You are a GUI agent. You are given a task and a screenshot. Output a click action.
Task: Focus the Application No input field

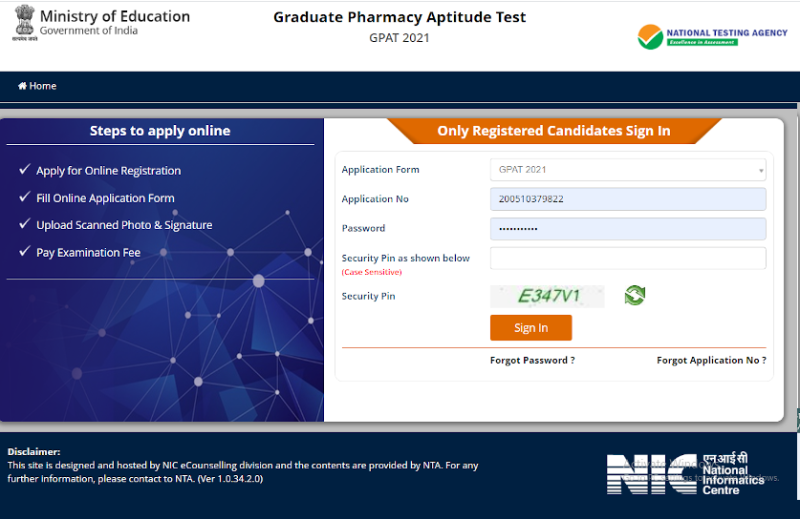click(627, 199)
